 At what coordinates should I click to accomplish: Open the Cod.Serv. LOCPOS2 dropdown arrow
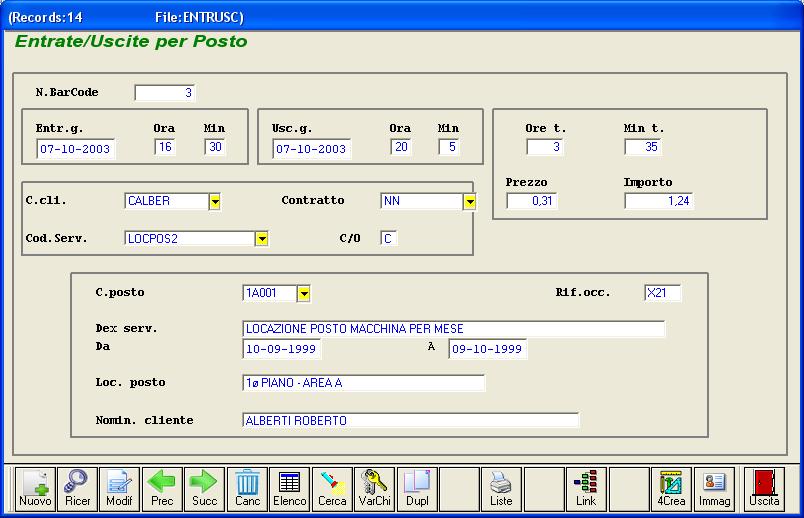point(262,239)
